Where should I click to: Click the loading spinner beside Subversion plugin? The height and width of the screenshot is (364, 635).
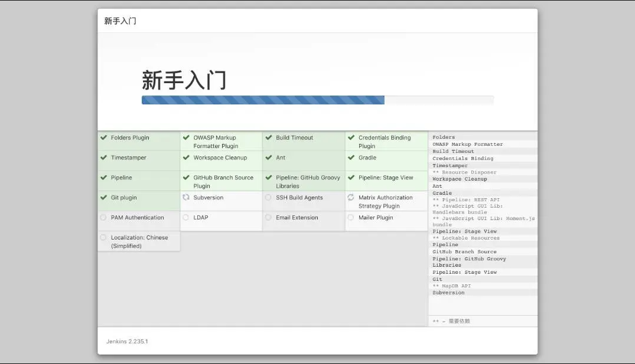(186, 198)
